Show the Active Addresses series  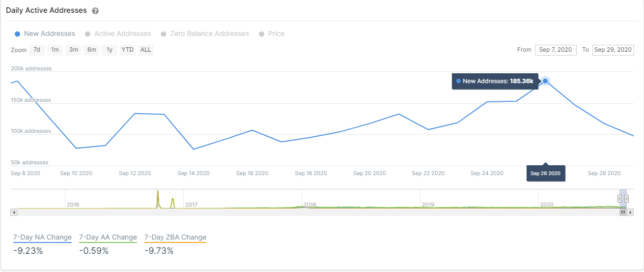pyautogui.click(x=118, y=34)
